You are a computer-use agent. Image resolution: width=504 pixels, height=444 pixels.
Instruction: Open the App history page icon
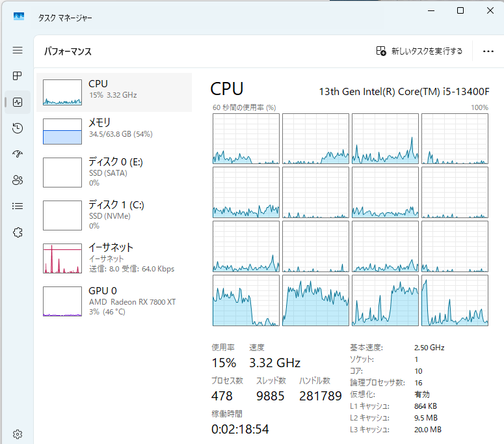point(18,128)
